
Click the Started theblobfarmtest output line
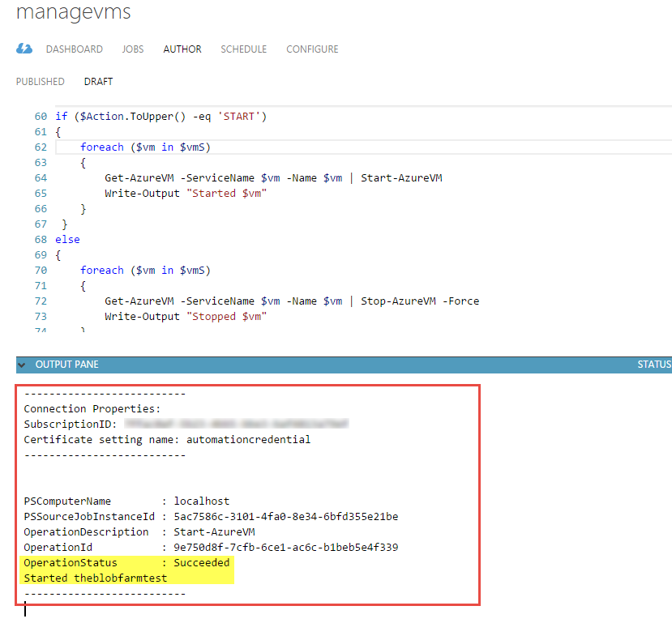click(95, 578)
